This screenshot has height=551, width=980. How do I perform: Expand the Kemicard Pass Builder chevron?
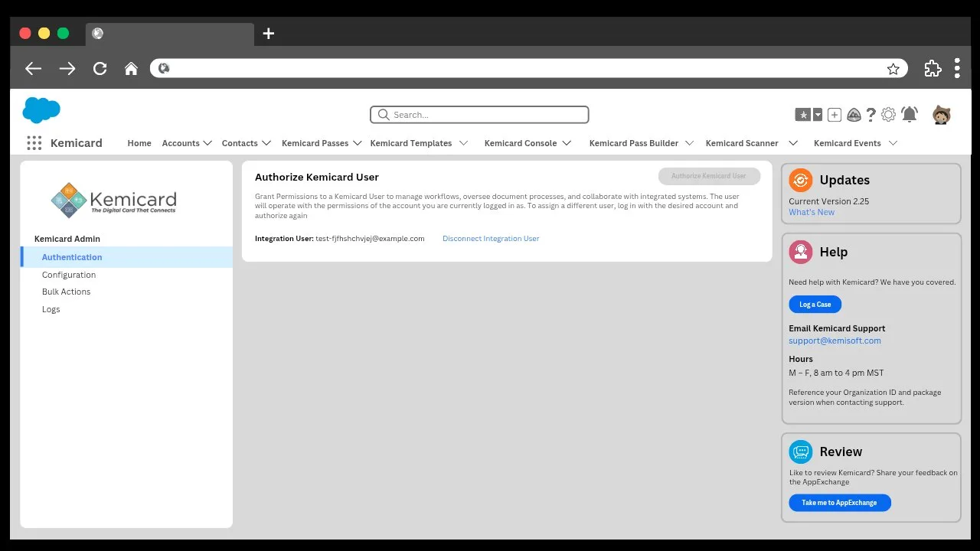[689, 143]
